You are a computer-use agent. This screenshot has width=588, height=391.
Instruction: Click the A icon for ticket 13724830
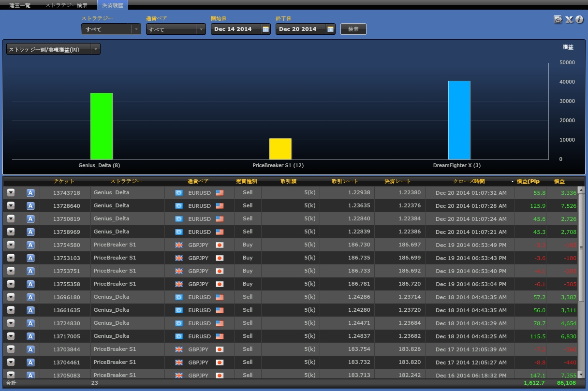30,323
